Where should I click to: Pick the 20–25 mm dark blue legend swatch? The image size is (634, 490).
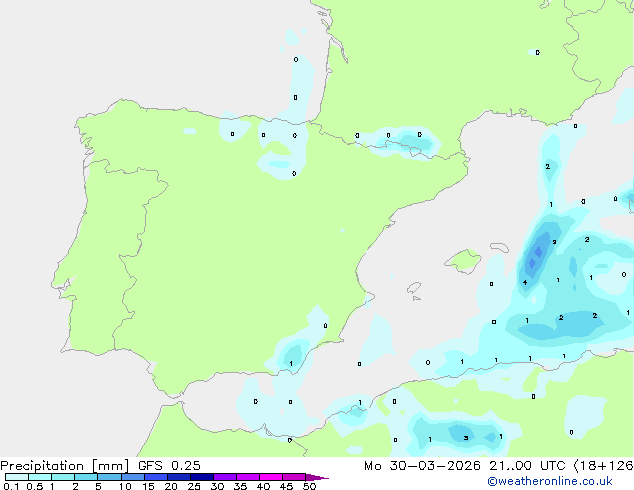click(x=179, y=477)
